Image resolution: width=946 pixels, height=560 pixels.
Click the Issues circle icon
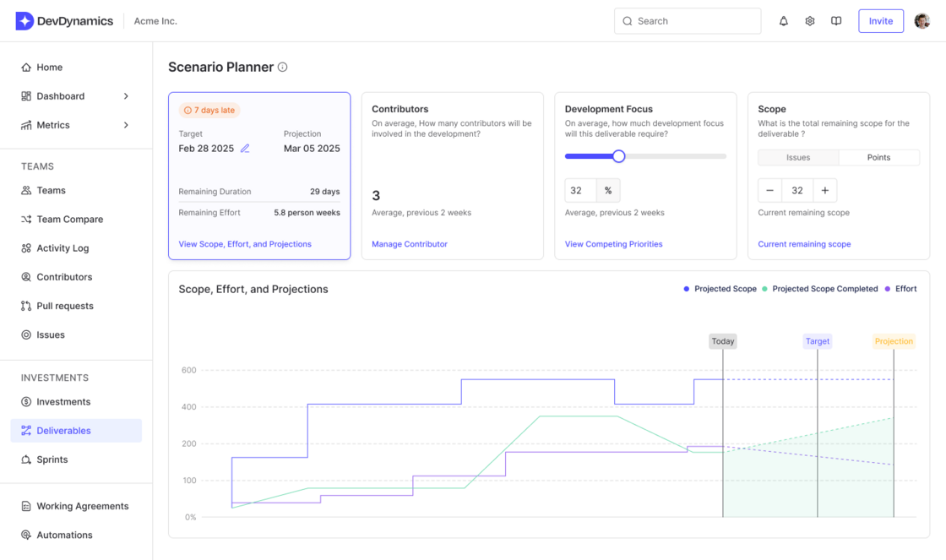[x=26, y=335]
